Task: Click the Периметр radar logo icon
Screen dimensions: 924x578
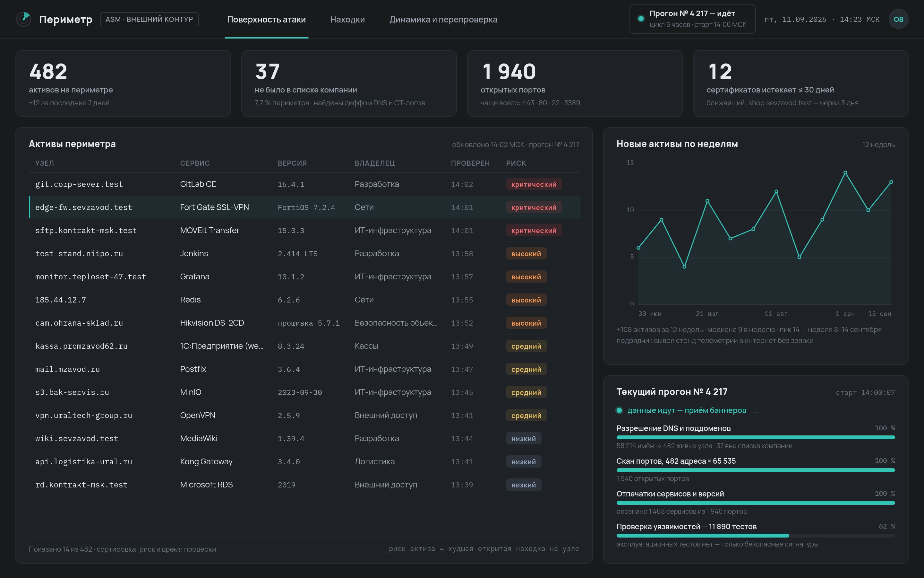Action: pos(24,19)
